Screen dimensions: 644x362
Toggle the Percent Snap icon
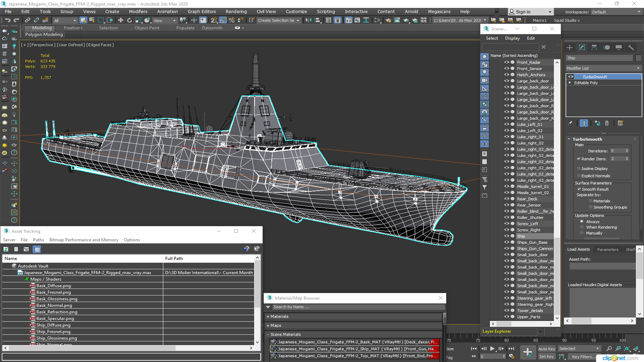click(231, 20)
